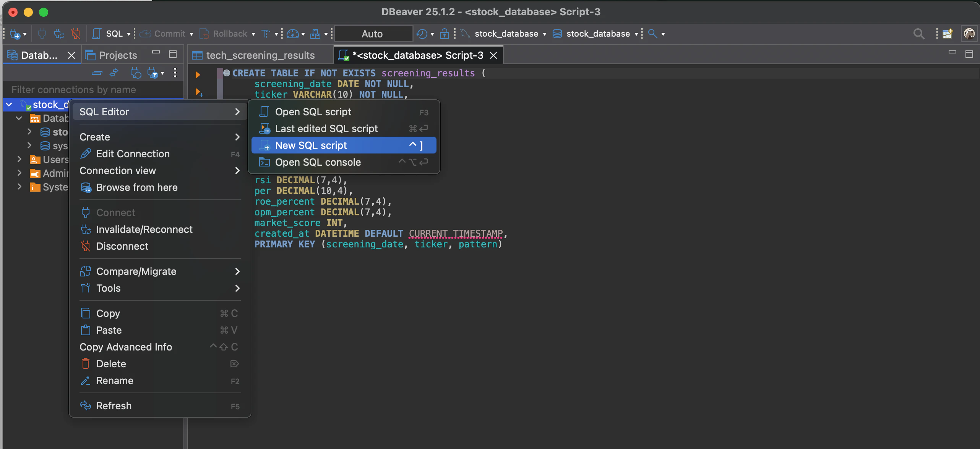Click the Execute SQL statement orange arrow
Screen dimensions: 980x449
click(198, 74)
